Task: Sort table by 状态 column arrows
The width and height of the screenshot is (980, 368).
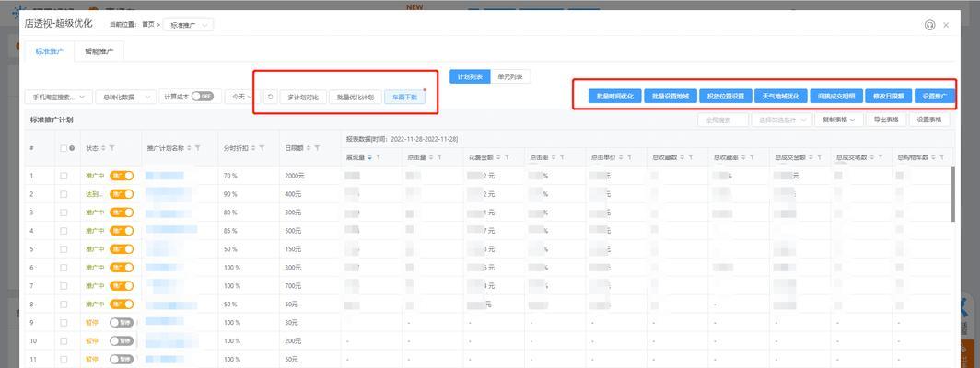Action: pos(104,148)
